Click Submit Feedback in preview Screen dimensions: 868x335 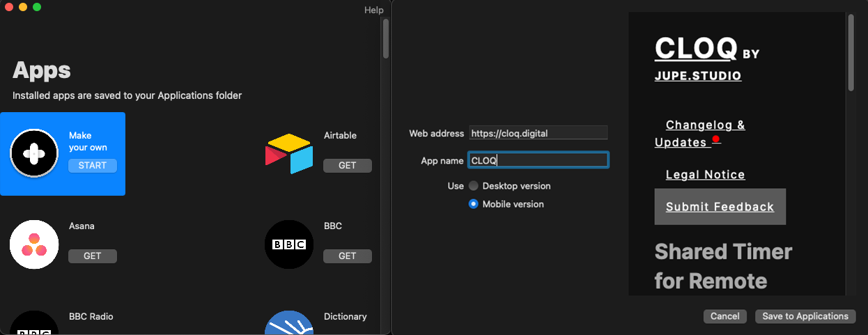coord(720,207)
